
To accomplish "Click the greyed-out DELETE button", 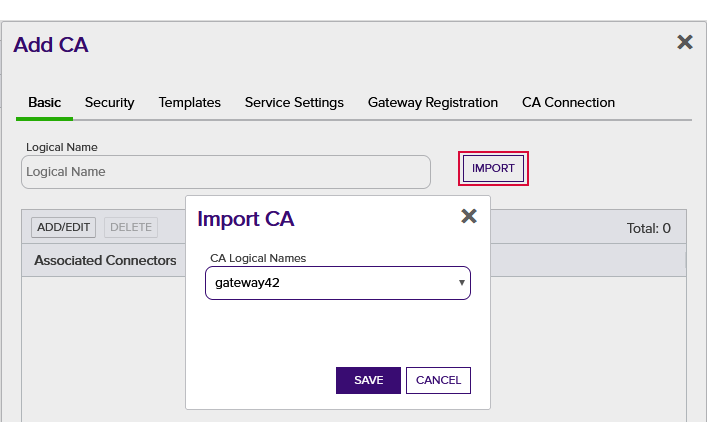I will (131, 227).
